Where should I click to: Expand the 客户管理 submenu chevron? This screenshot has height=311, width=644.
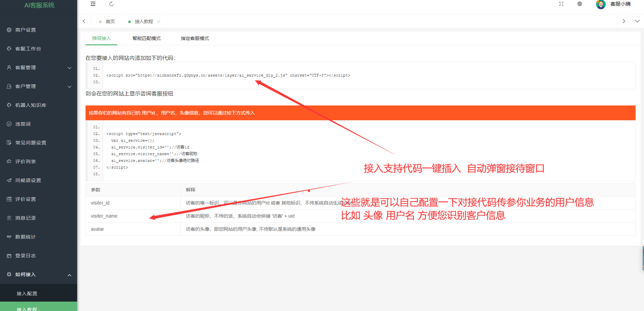pos(69,87)
